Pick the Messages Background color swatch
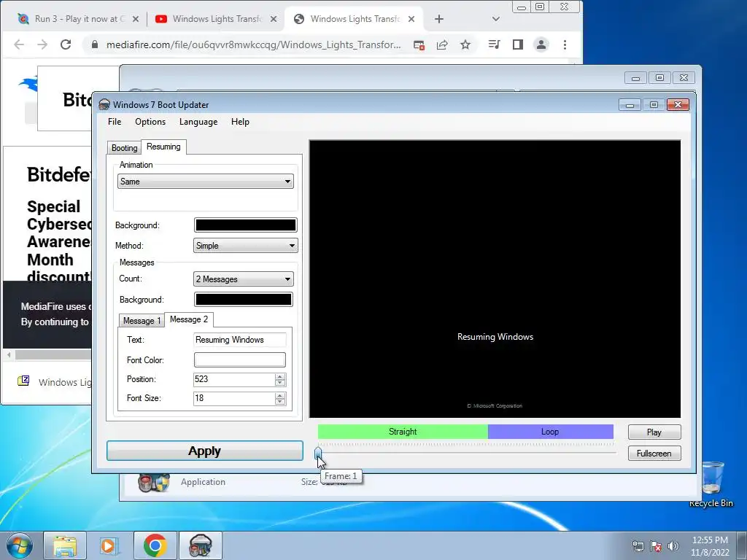This screenshot has width=747, height=560. pyautogui.click(x=244, y=299)
